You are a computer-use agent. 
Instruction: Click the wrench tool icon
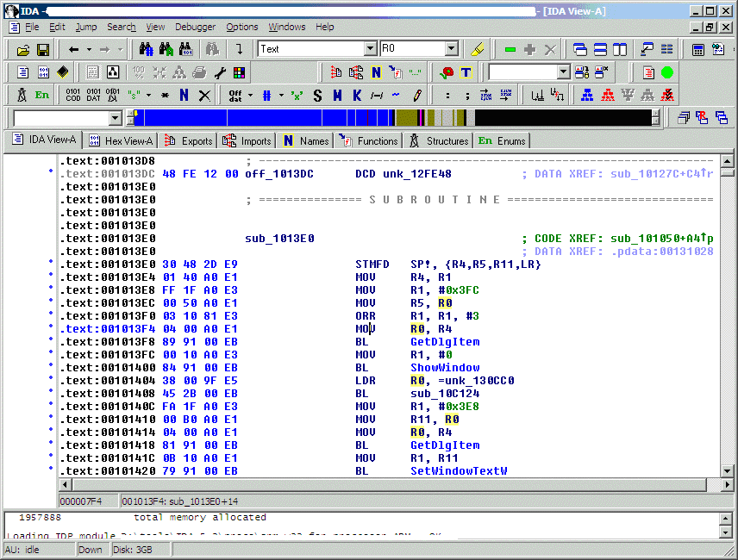coord(220,72)
